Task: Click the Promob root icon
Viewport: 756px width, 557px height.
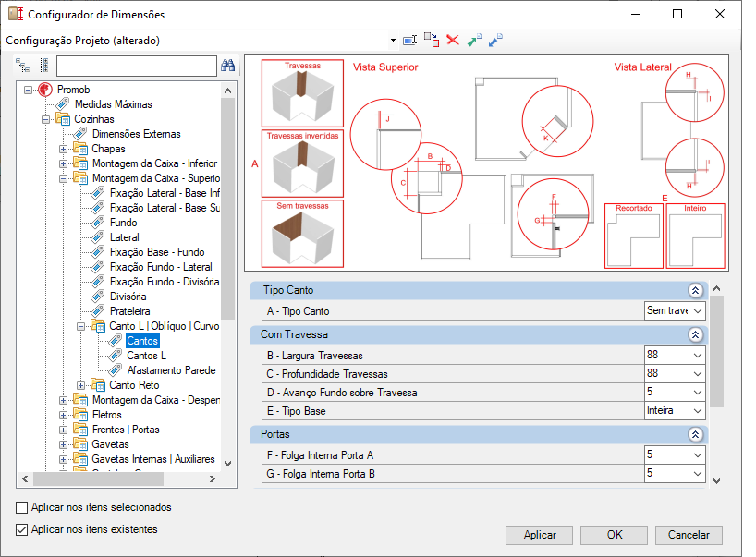Action: pyautogui.click(x=45, y=90)
